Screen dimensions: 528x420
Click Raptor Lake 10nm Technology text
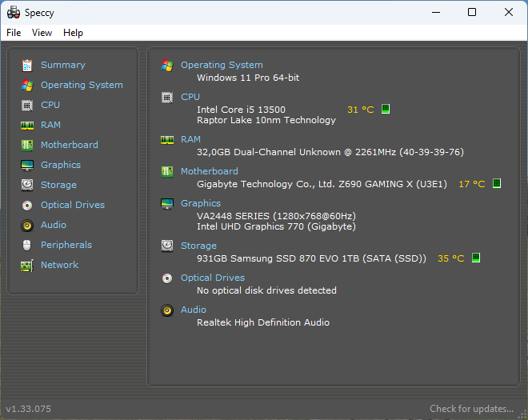tap(266, 120)
